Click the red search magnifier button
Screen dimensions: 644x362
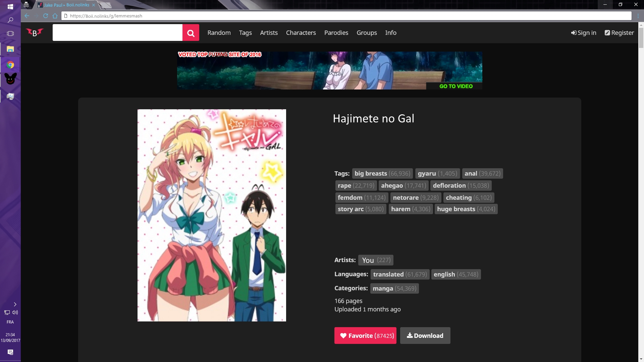(191, 33)
